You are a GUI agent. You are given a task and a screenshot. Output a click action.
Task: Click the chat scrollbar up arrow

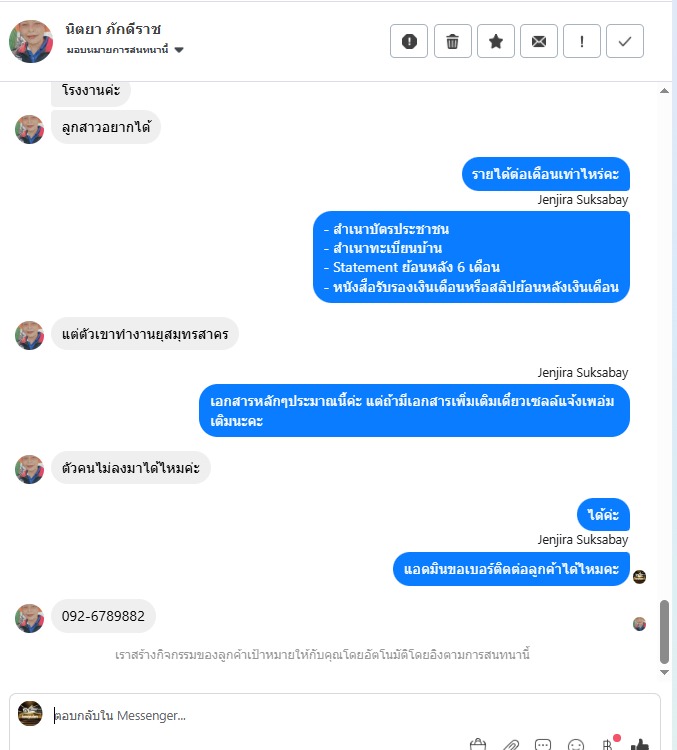click(665, 90)
